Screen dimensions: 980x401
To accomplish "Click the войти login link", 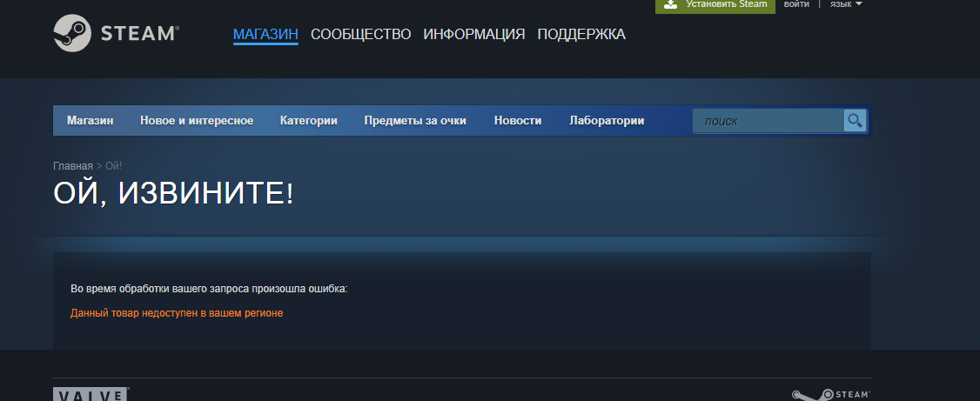I will point(796,3).
